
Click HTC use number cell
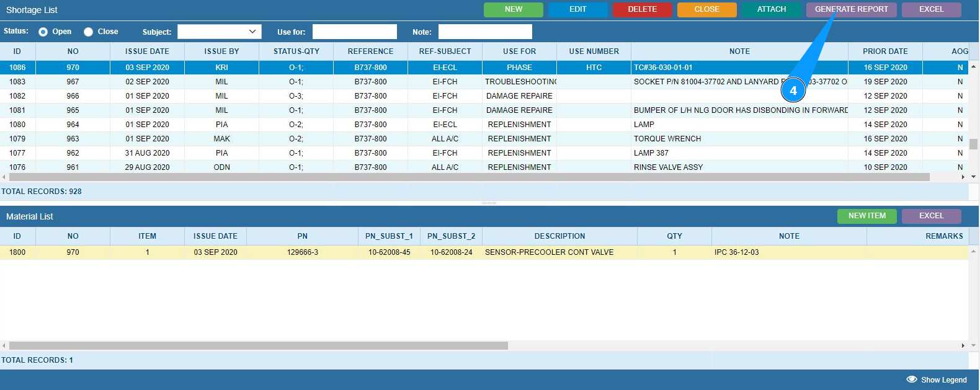594,68
